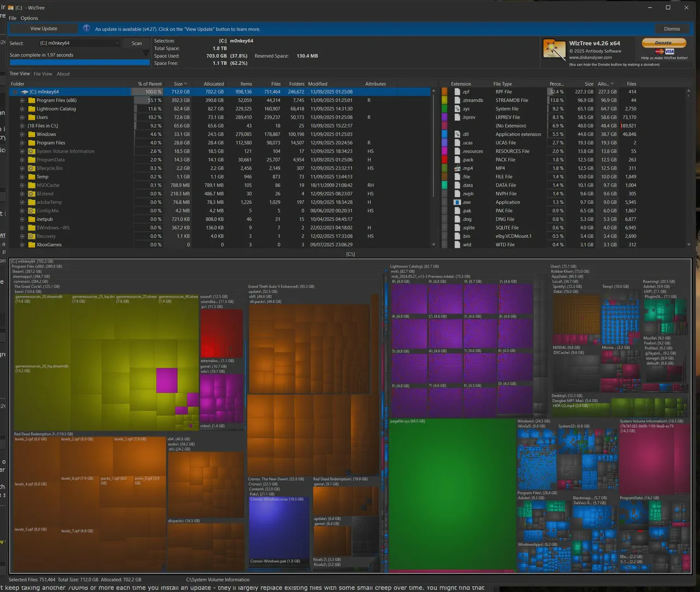Click the funnel filter icon beside Scan status

[x=145, y=54]
